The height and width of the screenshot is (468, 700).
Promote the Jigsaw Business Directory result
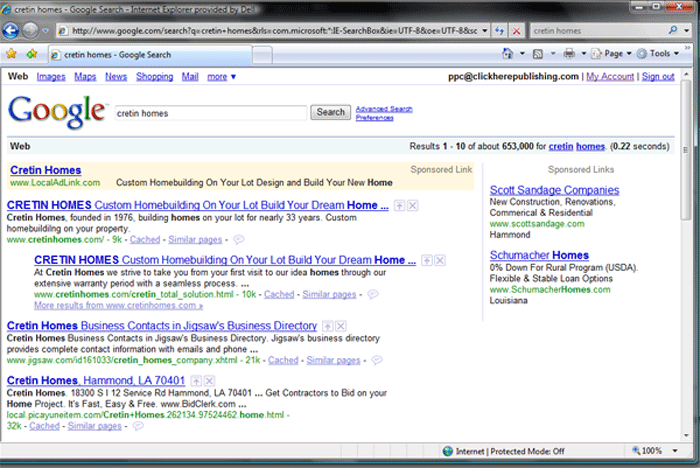coord(327,326)
